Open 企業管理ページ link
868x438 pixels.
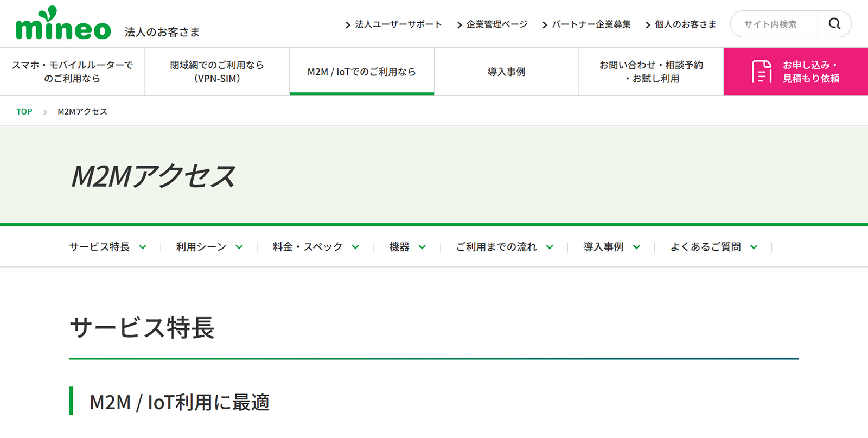point(497,24)
